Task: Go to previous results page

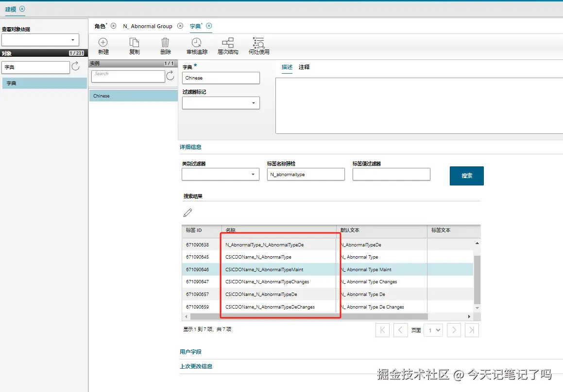Action: (x=400, y=330)
